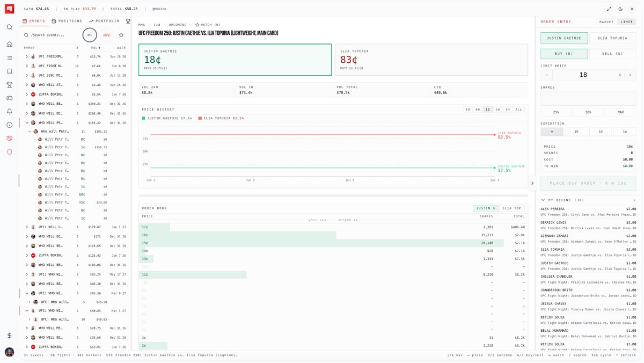Click the Shares input field
Image resolution: width=644 pixels, height=363 pixels.
click(588, 98)
